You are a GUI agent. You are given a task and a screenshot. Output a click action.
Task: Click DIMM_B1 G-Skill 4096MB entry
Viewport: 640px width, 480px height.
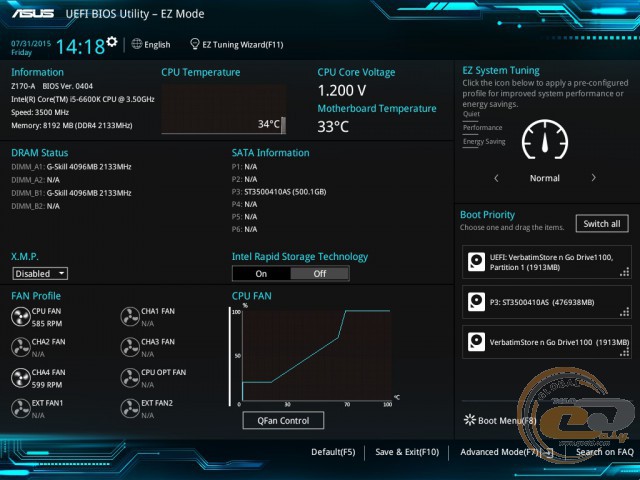click(71, 193)
